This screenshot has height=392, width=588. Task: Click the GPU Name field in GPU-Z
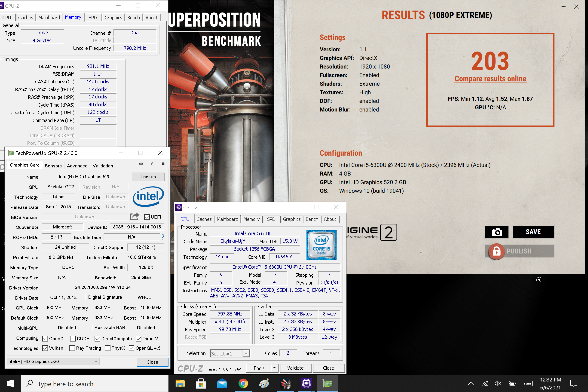(x=85, y=176)
